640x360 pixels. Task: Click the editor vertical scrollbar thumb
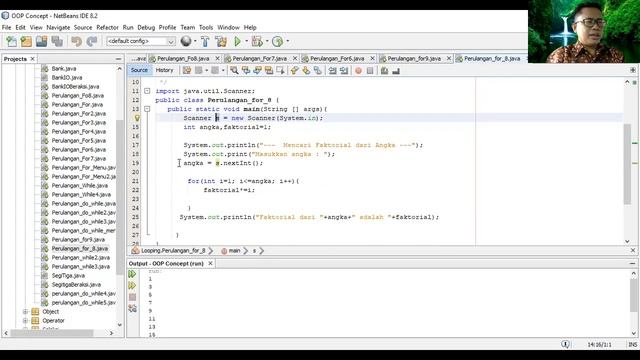pos(627,163)
